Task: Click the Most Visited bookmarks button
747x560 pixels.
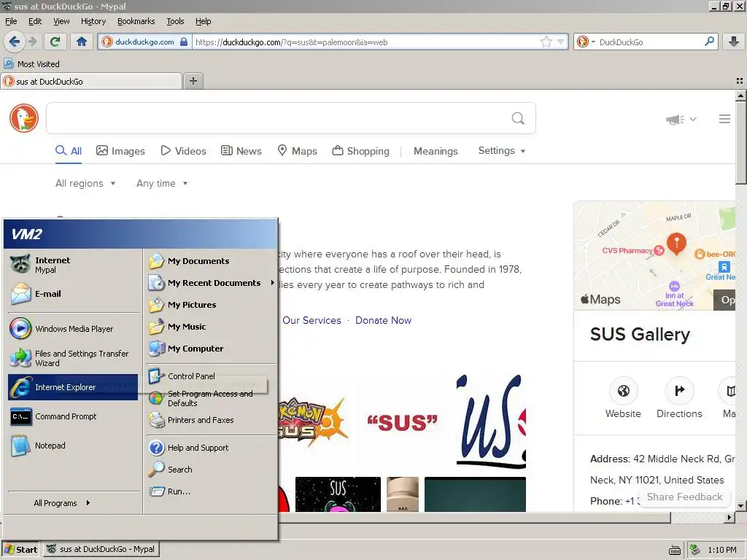Action: click(32, 64)
